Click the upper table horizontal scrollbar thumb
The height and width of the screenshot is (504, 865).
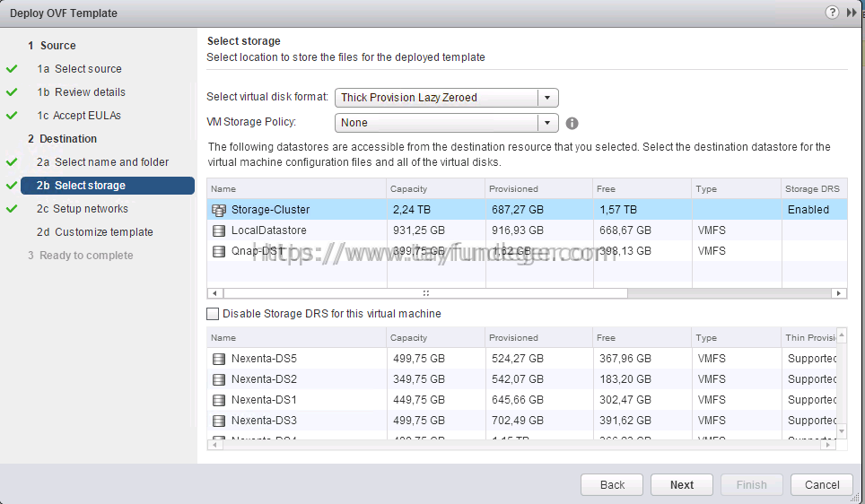pyautogui.click(x=425, y=293)
